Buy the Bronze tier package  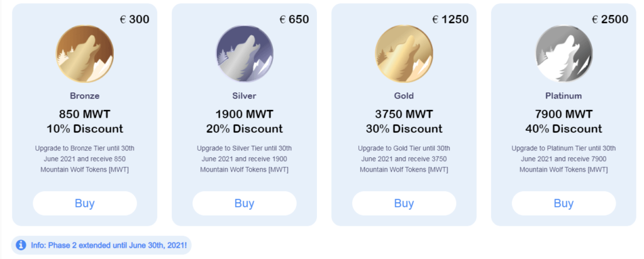tap(85, 203)
